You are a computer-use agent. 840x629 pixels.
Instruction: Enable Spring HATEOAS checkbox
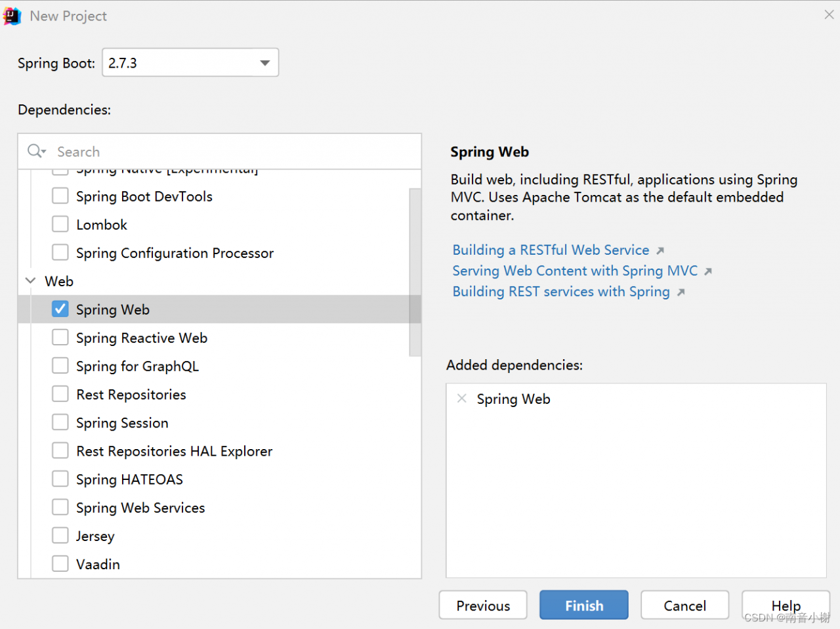60,479
